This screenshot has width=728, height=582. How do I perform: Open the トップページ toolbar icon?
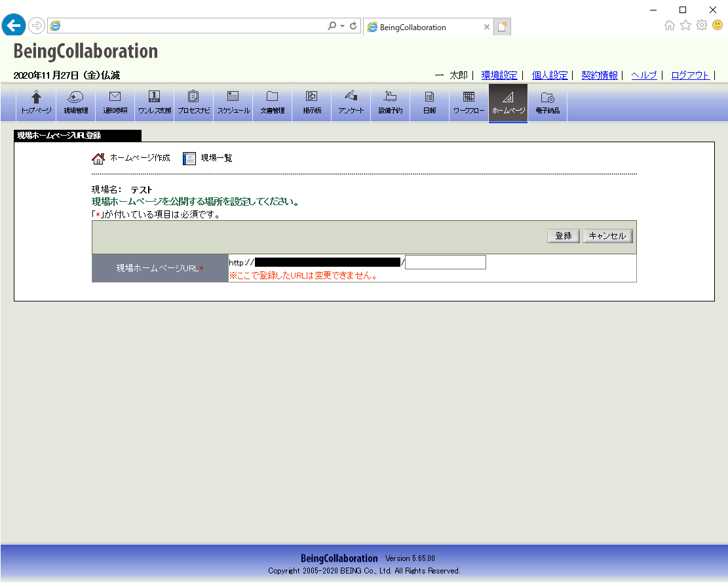[36, 103]
